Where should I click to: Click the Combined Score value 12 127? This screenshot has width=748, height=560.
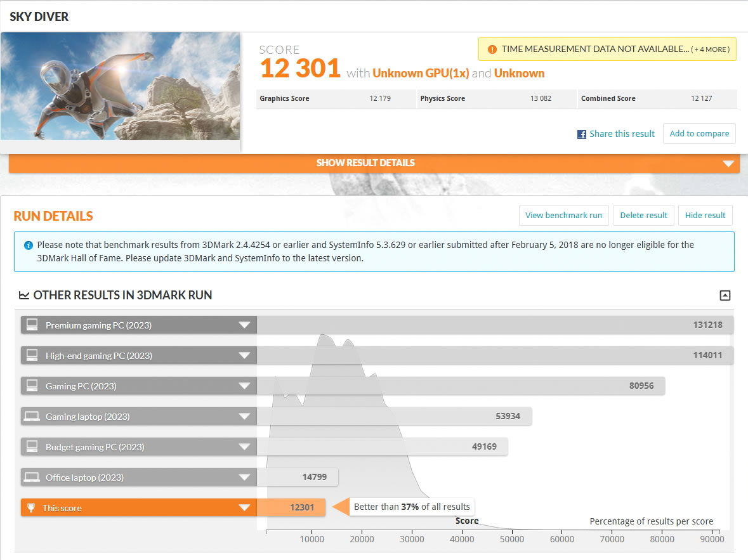(x=701, y=98)
